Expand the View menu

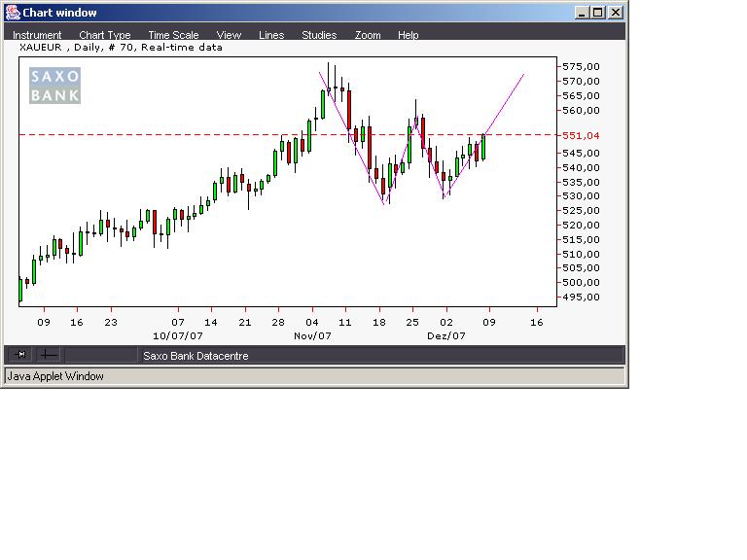[x=229, y=35]
